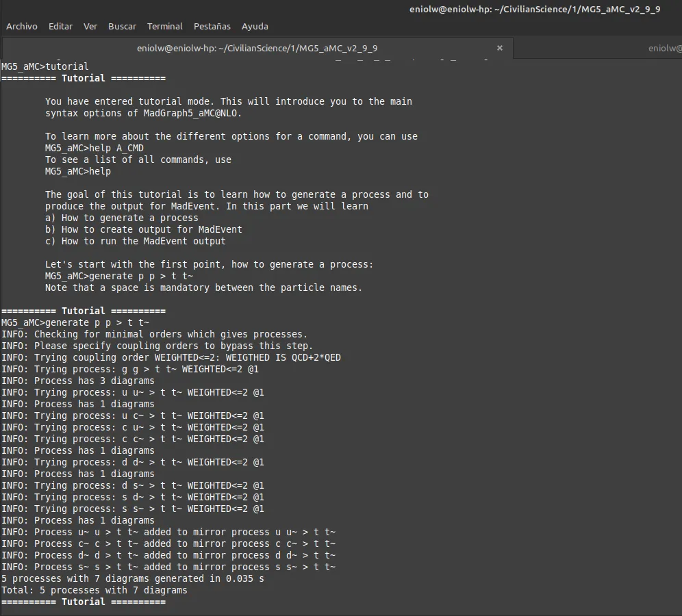This screenshot has width=682, height=616.
Task: Open the Ver menu
Action: [x=90, y=26]
